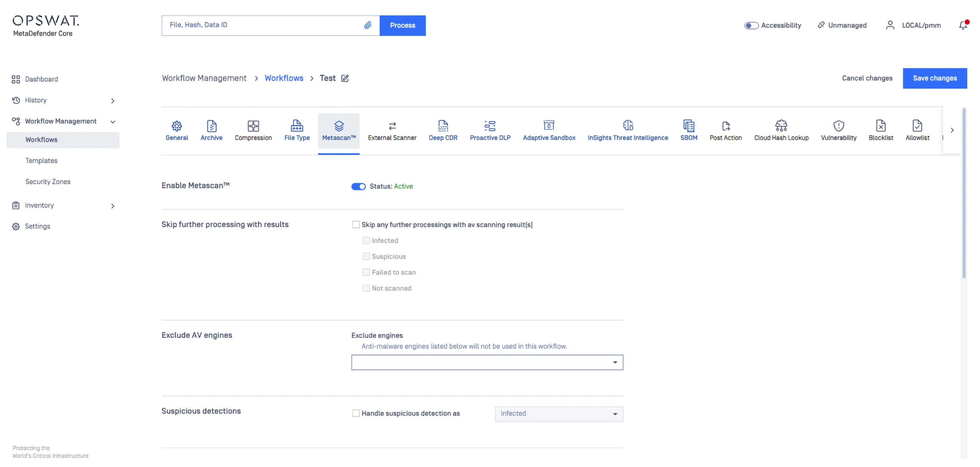Select the Vulnerability shield icon

tap(839, 125)
